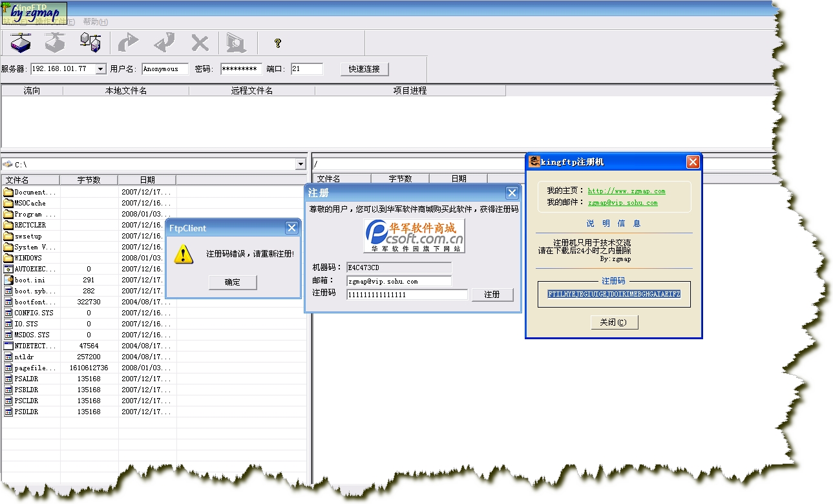
Task: Select the boot.syb... file name
Action: [35, 291]
